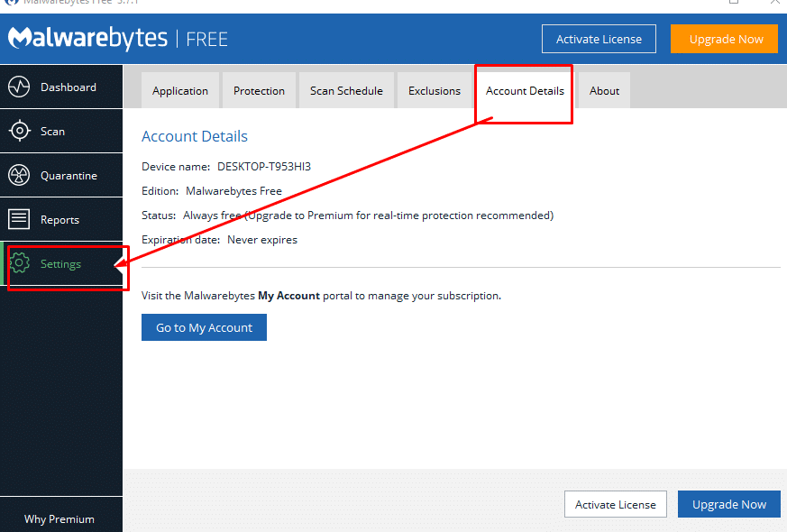Click the Scan crosshair icon
787x532 pixels.
pos(19,131)
